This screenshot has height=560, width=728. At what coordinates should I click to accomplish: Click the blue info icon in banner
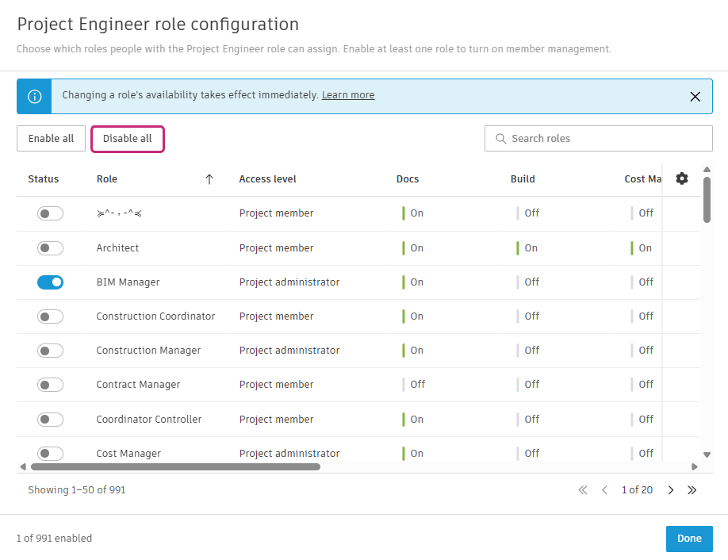point(34,96)
